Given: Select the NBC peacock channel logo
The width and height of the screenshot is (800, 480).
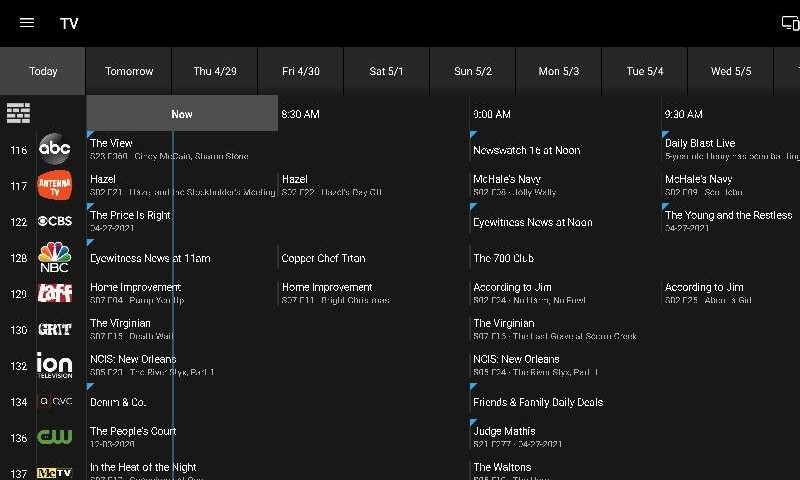Looking at the screenshot, I should (x=55, y=255).
